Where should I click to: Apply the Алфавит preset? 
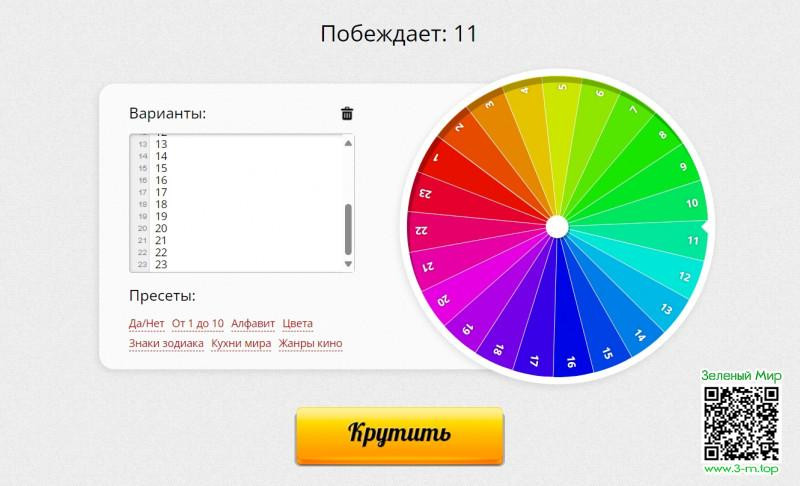click(253, 324)
